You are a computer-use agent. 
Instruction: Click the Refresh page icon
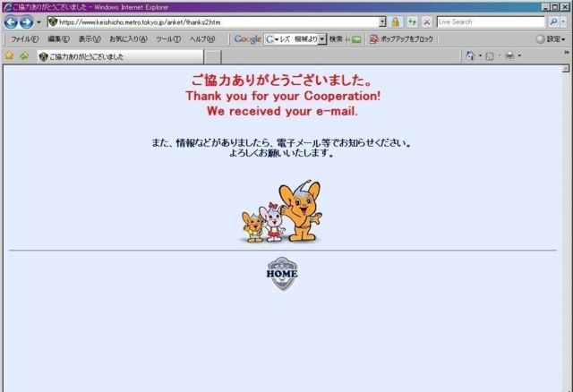pos(412,21)
